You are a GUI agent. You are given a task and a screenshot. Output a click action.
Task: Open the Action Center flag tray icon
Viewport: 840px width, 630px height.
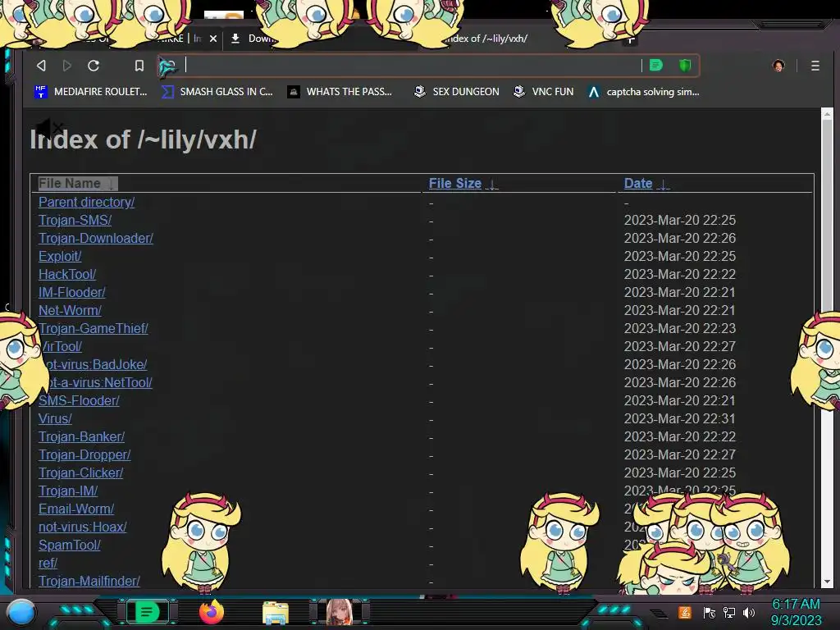(x=710, y=612)
